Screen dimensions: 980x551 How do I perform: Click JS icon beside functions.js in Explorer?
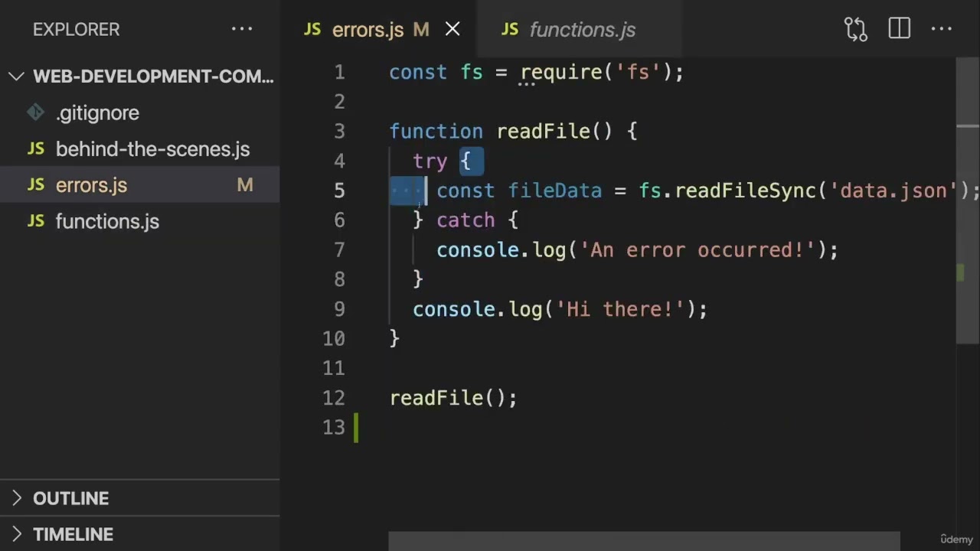coord(36,221)
